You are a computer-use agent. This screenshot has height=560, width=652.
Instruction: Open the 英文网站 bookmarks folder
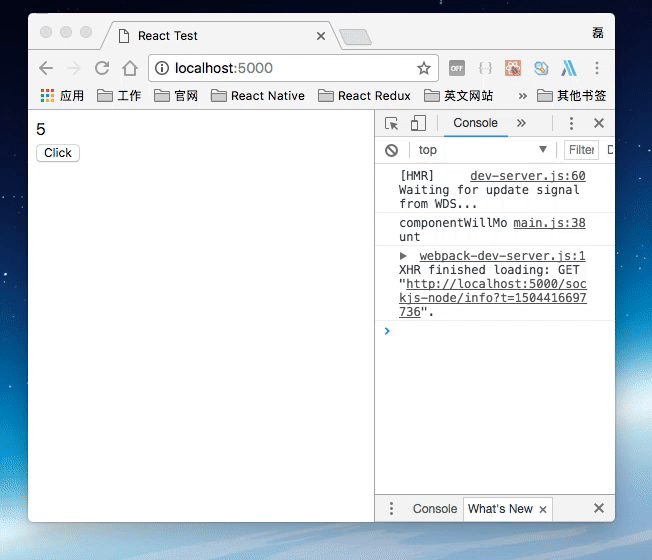(458, 96)
